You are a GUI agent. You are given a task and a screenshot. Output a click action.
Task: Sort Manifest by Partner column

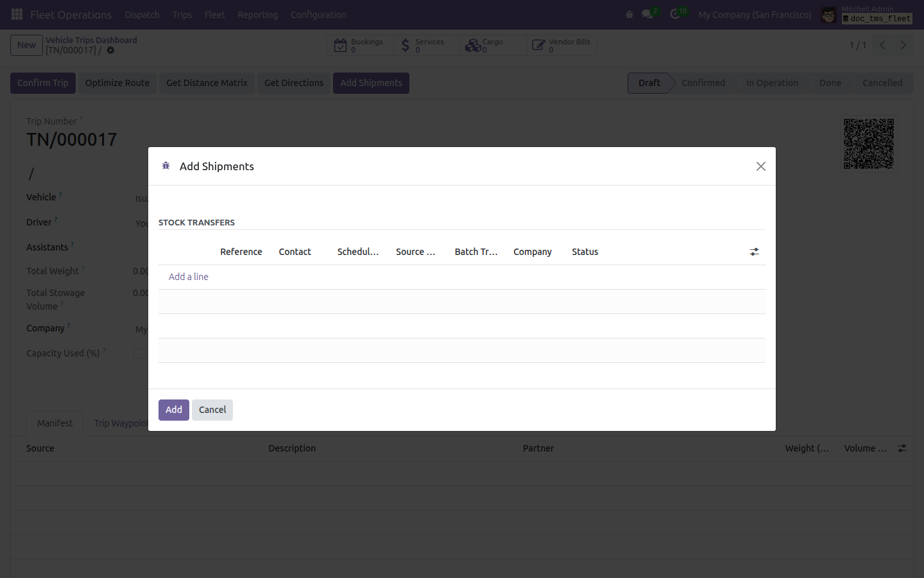pyautogui.click(x=538, y=448)
